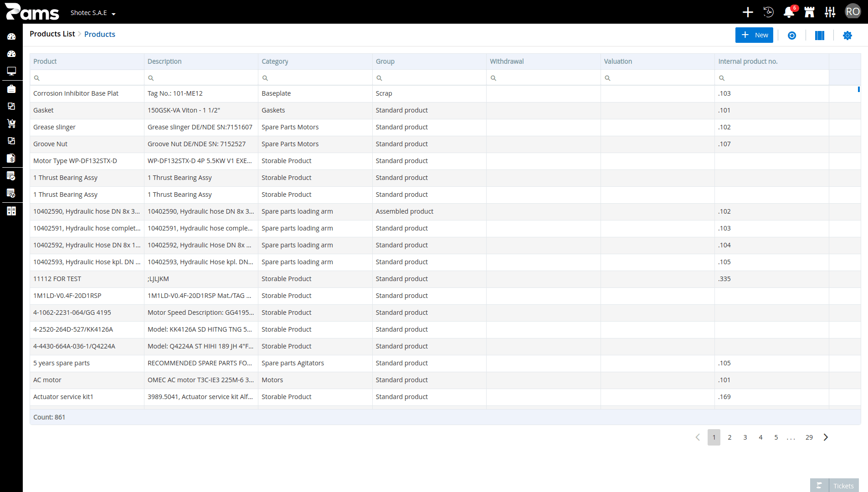Open the notifications bell icon
Screen dimensions: 868x492
click(x=789, y=12)
